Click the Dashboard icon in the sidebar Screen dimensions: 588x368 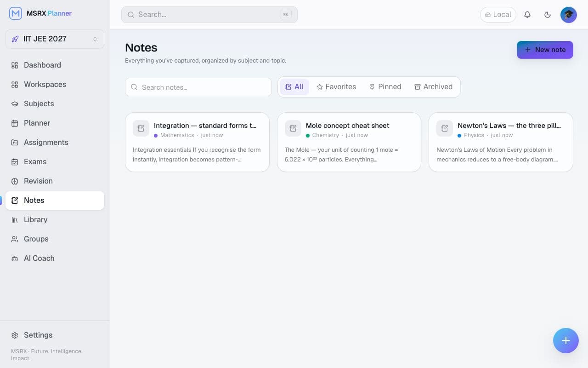15,65
